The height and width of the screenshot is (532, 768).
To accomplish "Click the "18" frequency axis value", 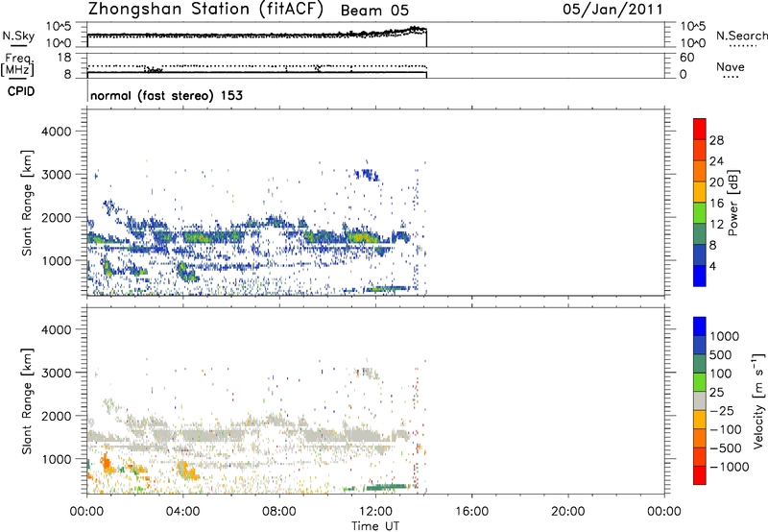I will (x=64, y=58).
